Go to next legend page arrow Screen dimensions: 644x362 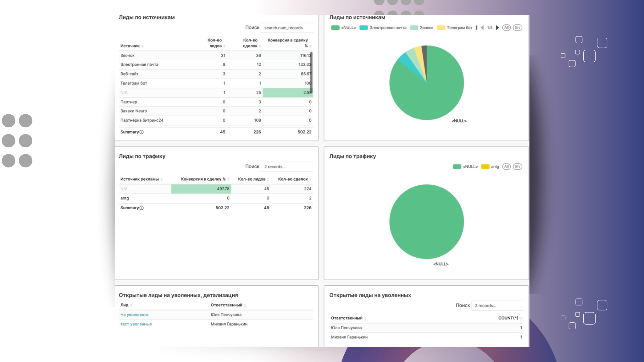pyautogui.click(x=497, y=28)
